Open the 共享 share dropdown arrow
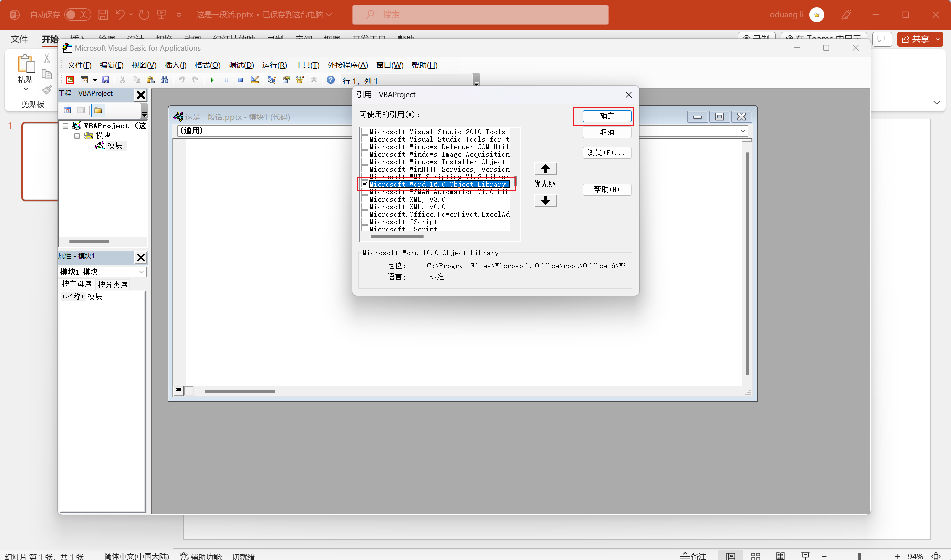The height and width of the screenshot is (560, 951). tap(938, 39)
